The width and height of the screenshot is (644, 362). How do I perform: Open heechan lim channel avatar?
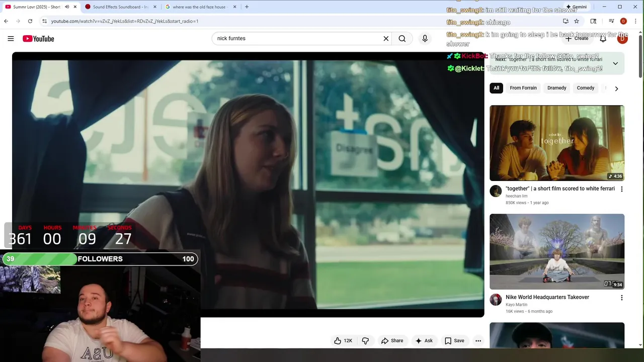[x=496, y=191]
